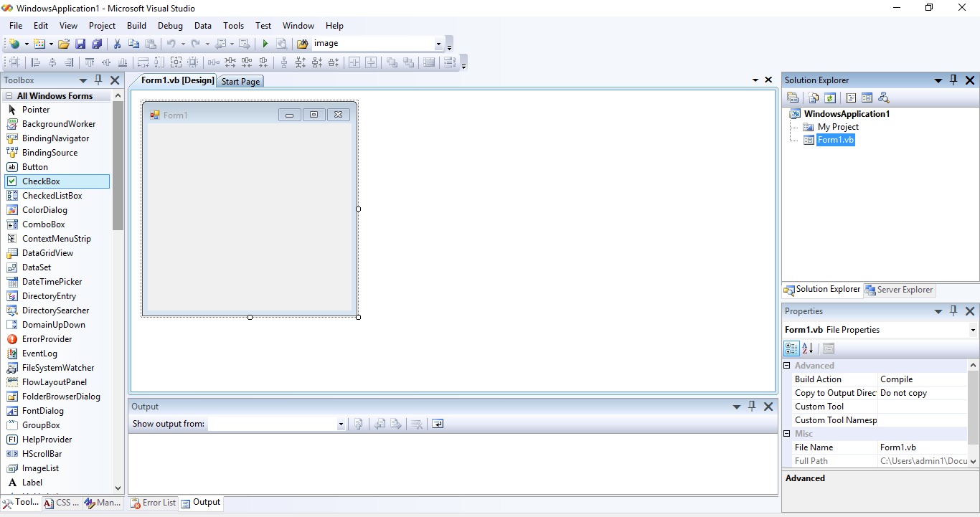Open the 'Show output from' dropdown
This screenshot has width=980, height=517.
[341, 424]
